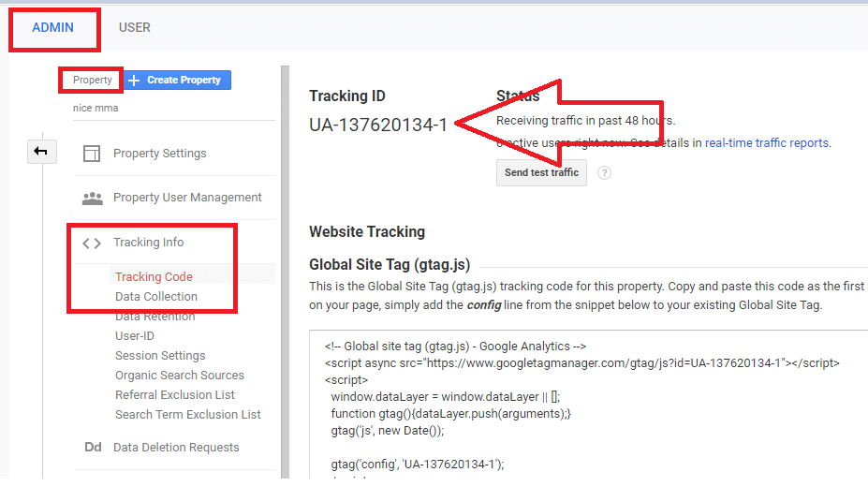
Task: Open Data Deletion Requests
Action: point(176,447)
